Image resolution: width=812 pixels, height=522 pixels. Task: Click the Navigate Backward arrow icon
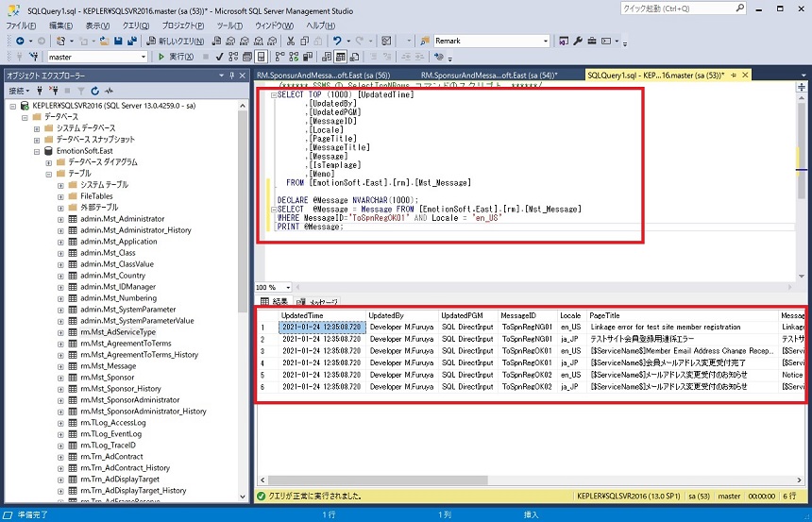coord(20,41)
